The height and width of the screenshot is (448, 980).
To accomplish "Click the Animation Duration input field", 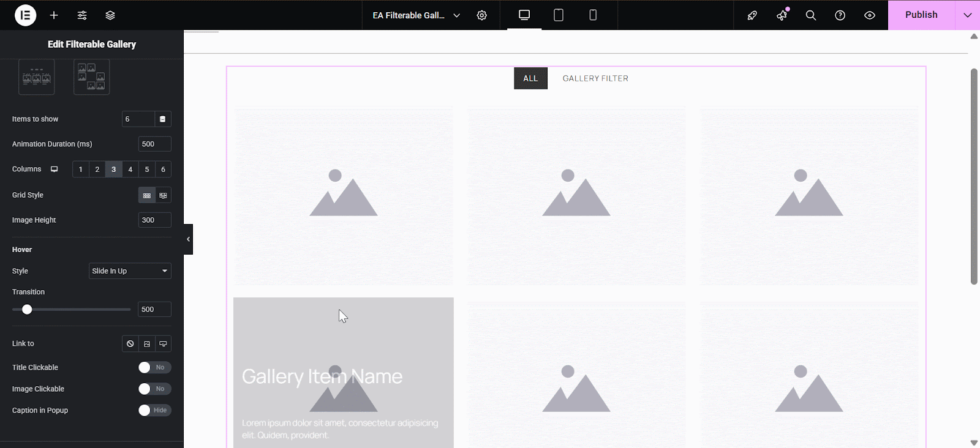I will 154,144.
